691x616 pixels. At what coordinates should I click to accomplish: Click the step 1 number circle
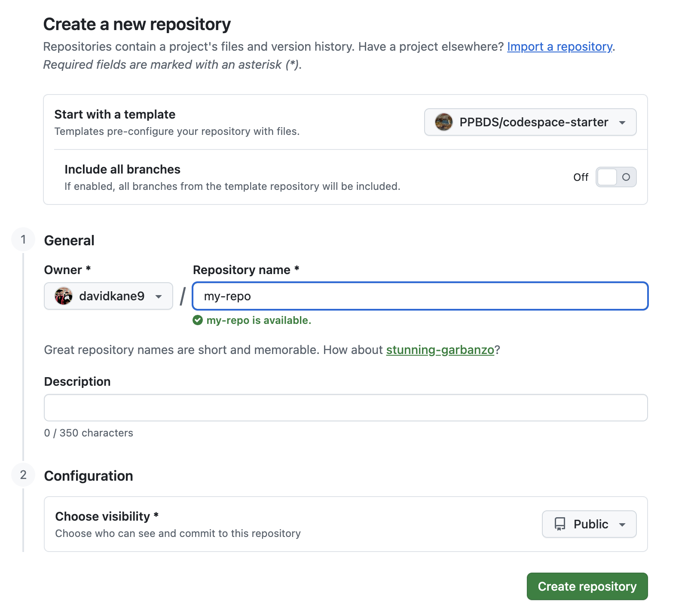(x=23, y=240)
